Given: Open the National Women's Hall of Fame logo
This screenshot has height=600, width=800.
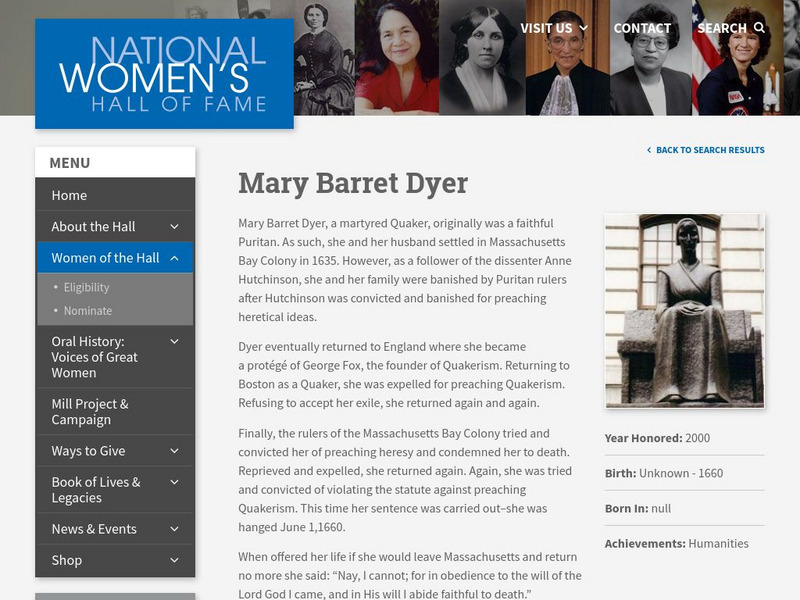Looking at the screenshot, I should point(164,74).
